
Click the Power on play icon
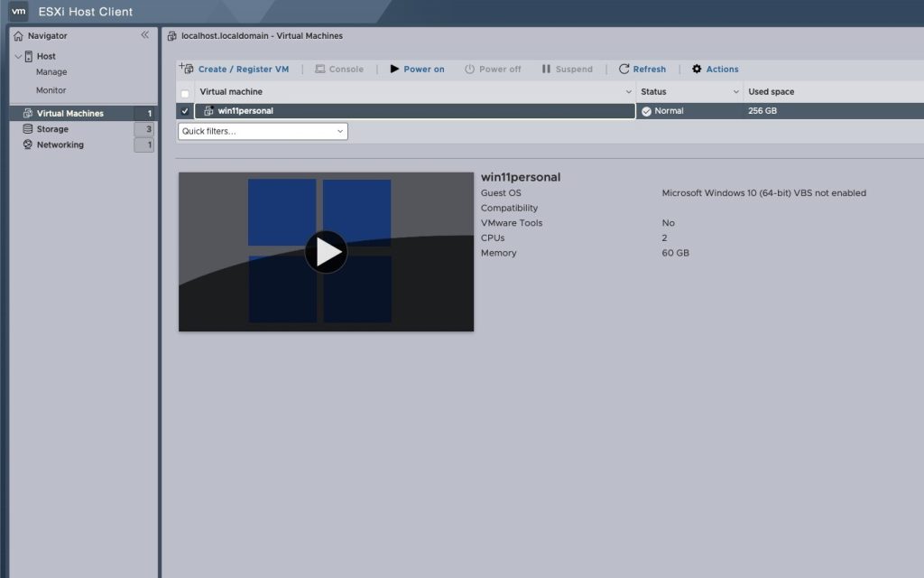point(395,69)
